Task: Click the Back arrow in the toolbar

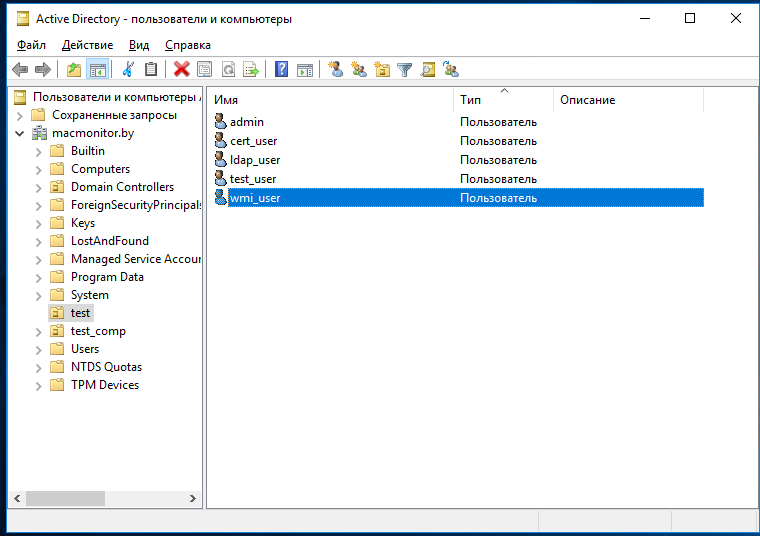Action: (x=19, y=69)
